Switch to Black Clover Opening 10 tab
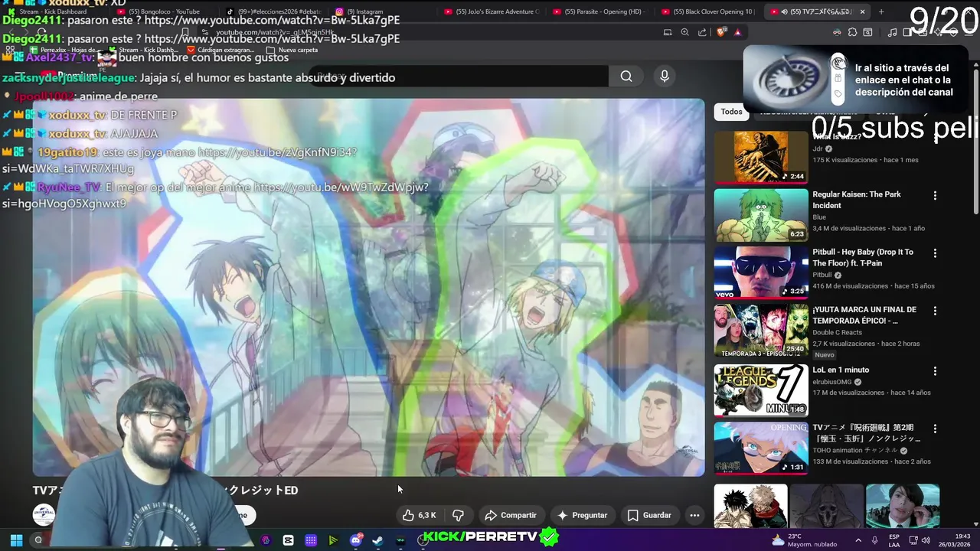 coord(710,11)
